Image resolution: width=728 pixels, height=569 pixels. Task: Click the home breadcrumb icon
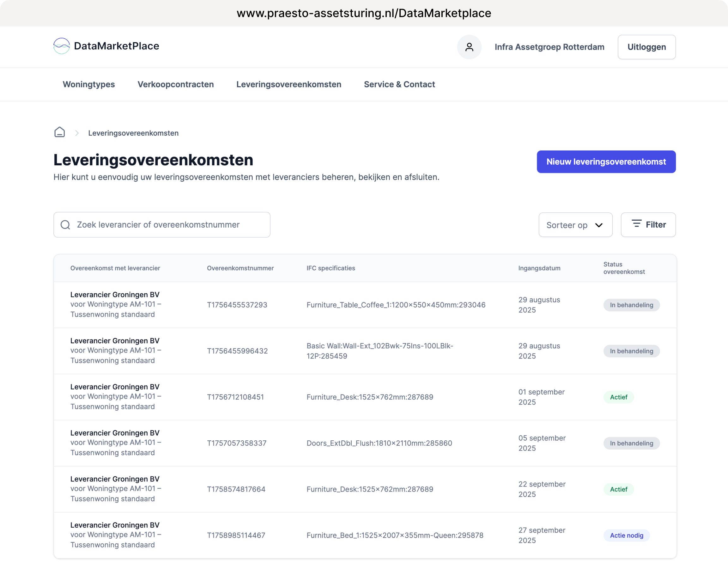60,132
